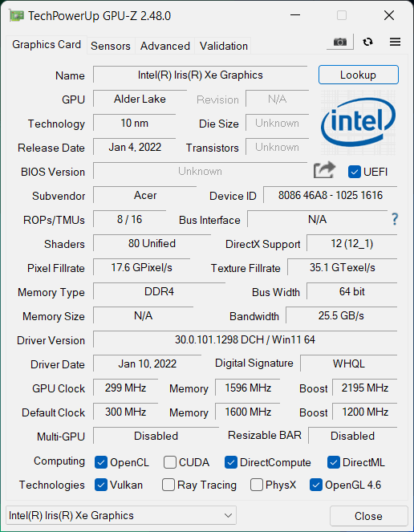This screenshot has height=532, width=414.
Task: Click the refresh arrows icon
Action: (x=367, y=42)
